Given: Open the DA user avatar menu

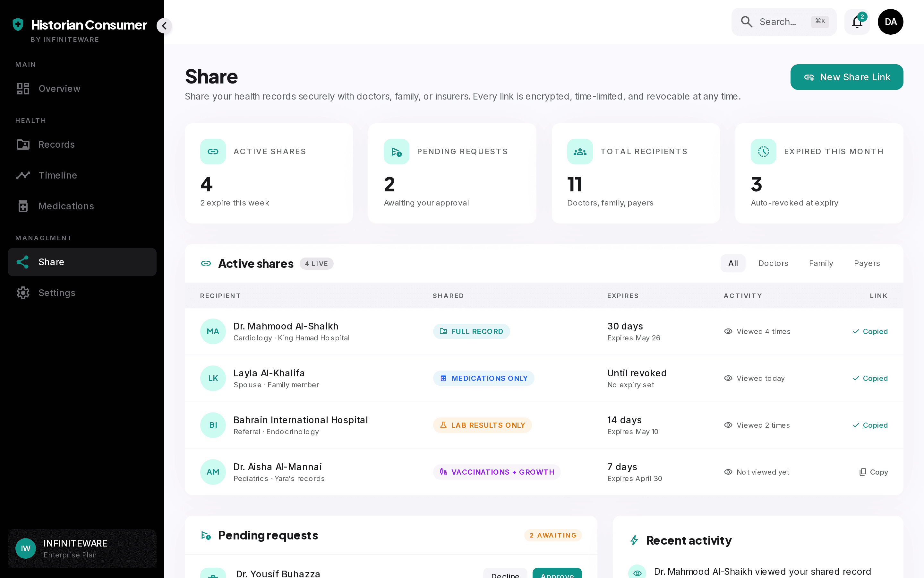Looking at the screenshot, I should 890,22.
